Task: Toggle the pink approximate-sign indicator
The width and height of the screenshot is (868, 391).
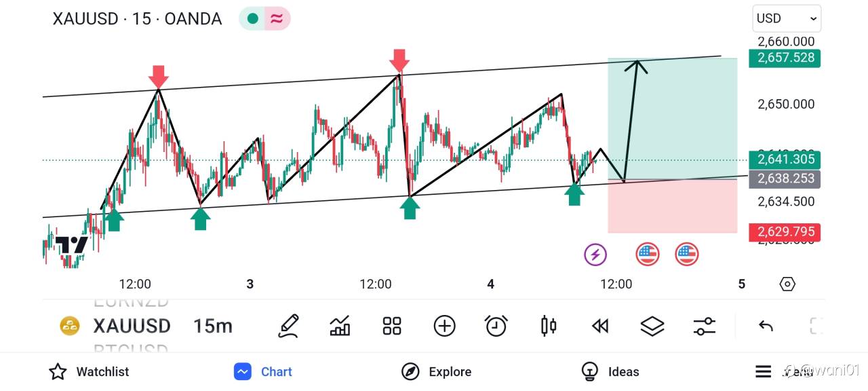Action: [277, 19]
